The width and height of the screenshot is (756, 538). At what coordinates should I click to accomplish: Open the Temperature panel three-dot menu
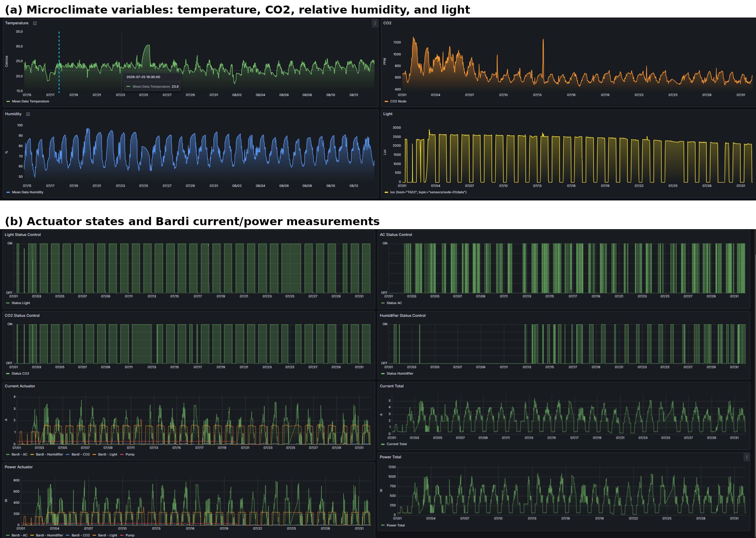coord(375,24)
